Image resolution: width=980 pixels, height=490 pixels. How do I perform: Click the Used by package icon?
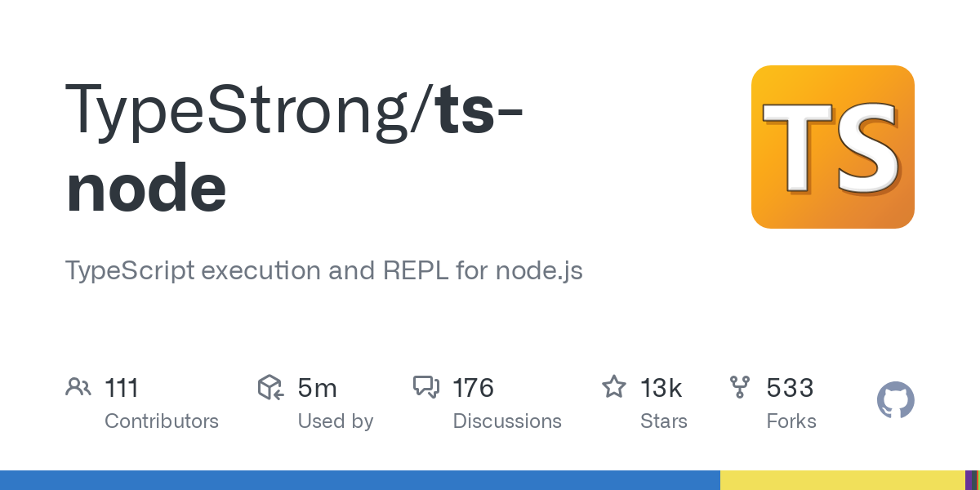[270, 387]
